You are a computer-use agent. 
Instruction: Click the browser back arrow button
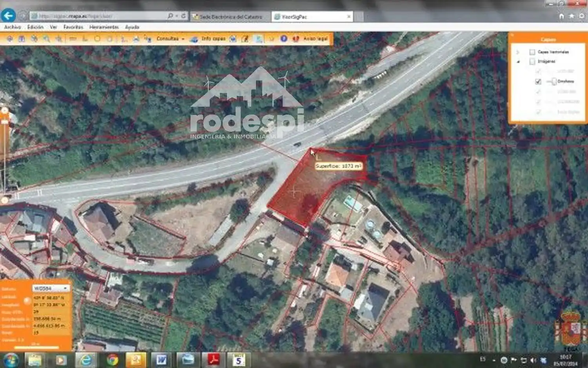(8, 16)
